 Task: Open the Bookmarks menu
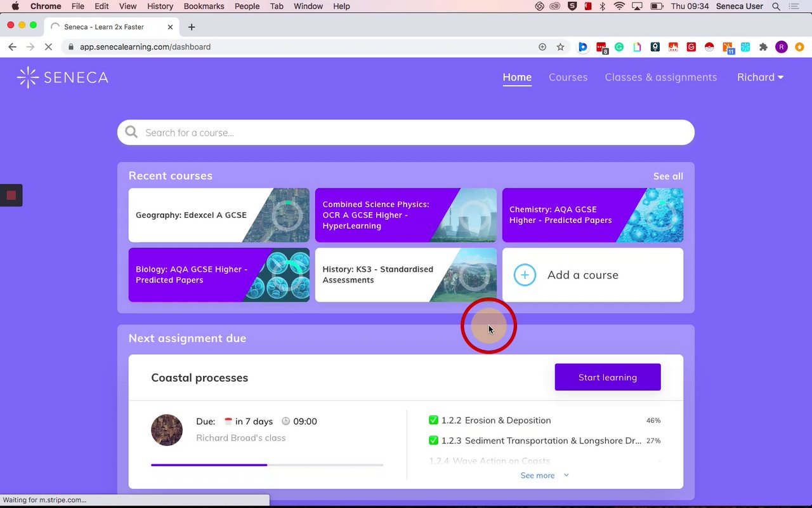tap(204, 6)
